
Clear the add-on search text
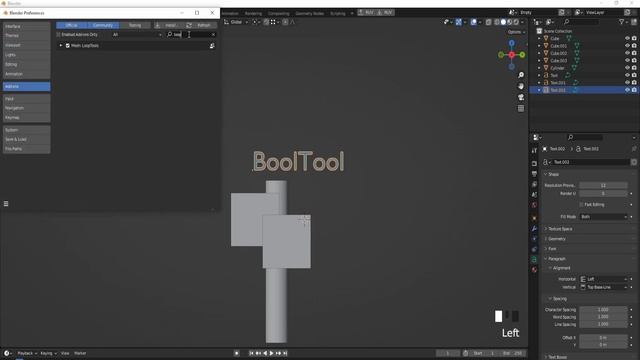213,35
